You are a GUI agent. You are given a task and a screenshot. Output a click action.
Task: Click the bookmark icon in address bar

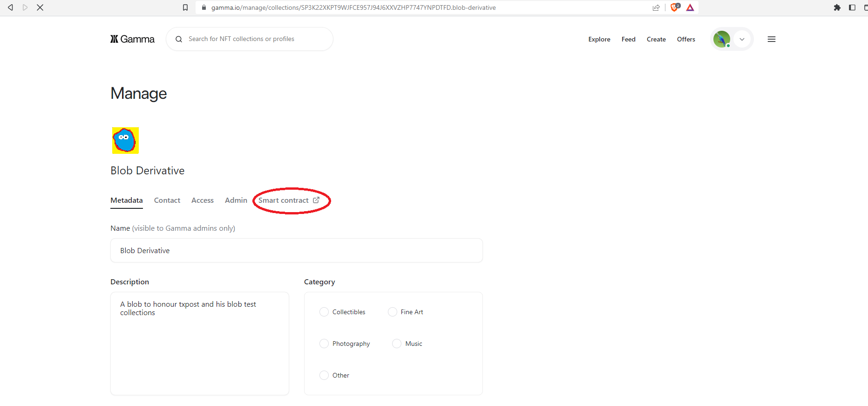[185, 7]
